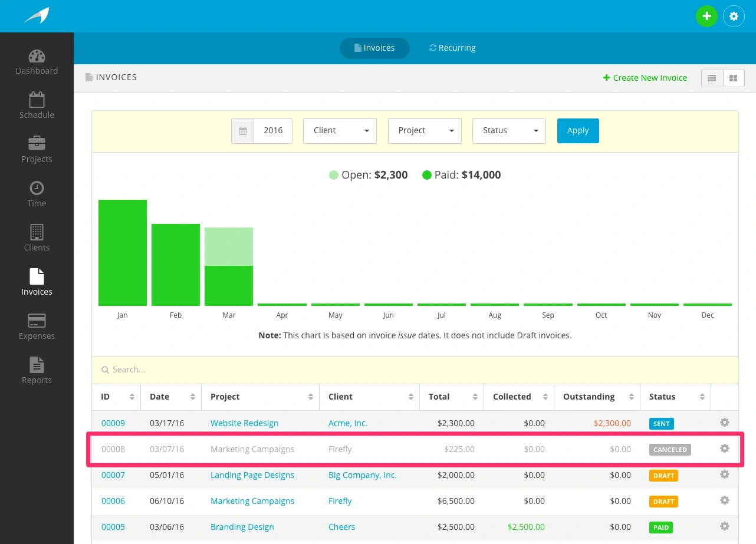This screenshot has width=756, height=544.
Task: Expand the Status filter dropdown
Action: coord(509,130)
